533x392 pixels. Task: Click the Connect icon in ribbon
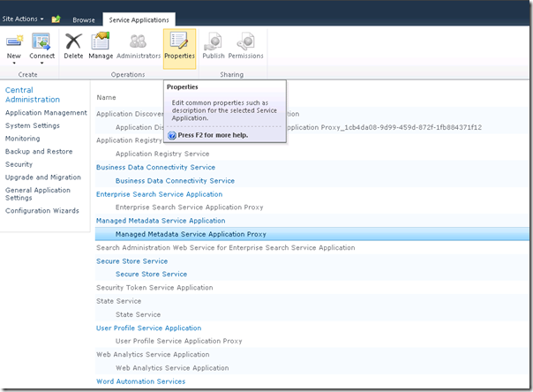tap(41, 45)
